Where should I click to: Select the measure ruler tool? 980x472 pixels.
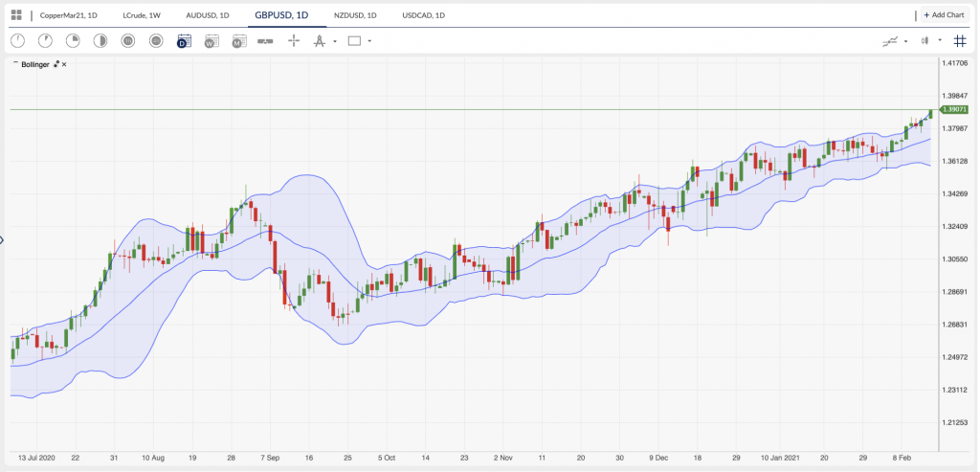(x=267, y=41)
